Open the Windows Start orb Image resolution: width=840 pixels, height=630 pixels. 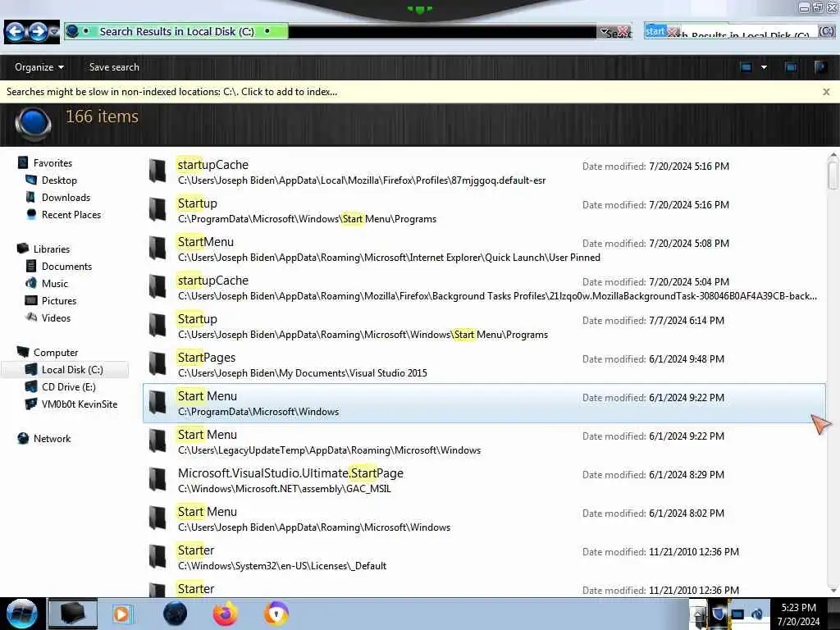(22, 614)
